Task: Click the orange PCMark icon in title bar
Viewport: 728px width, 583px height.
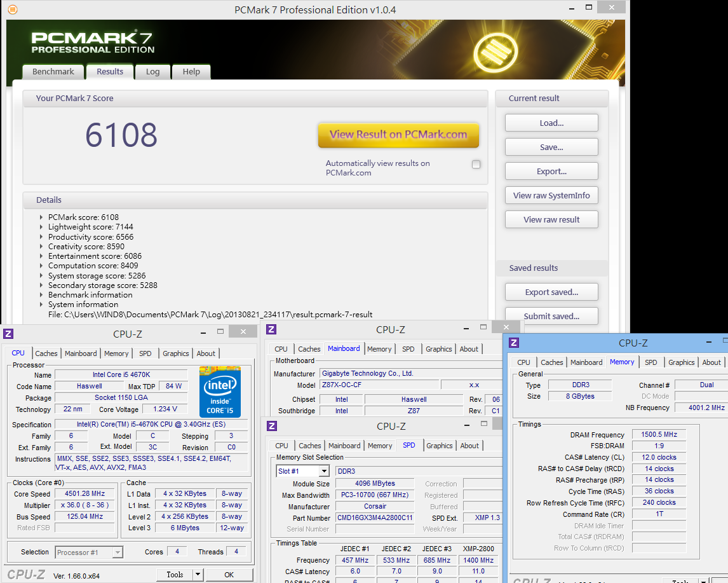Action: 13,10
